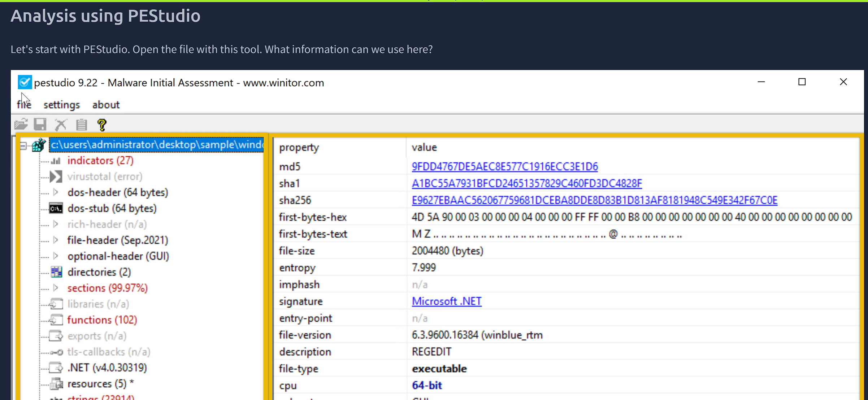Open the settings menu
The width and height of the screenshot is (868, 400).
point(61,105)
